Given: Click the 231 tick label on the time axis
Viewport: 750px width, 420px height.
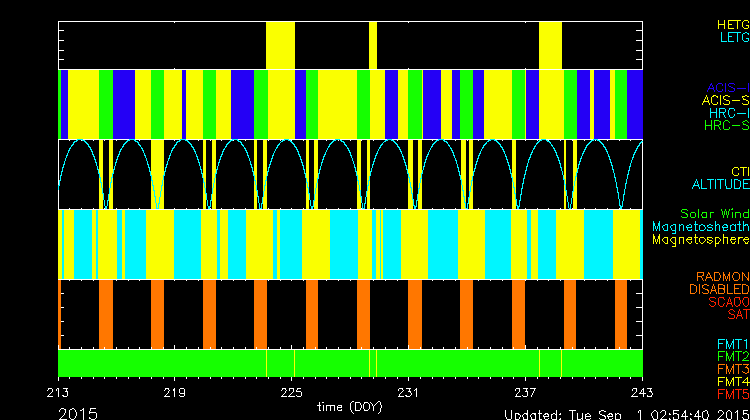Looking at the screenshot, I should tap(409, 392).
